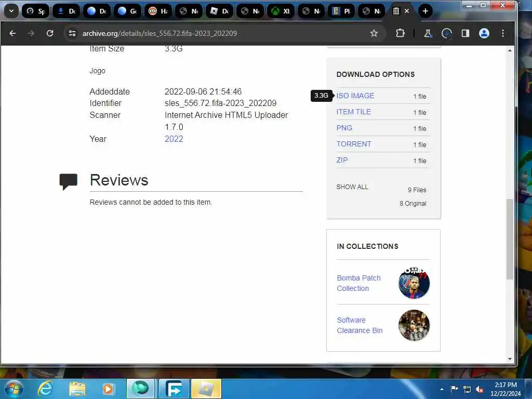Reload the archive.org page
This screenshot has width=532, height=399.
(x=50, y=33)
